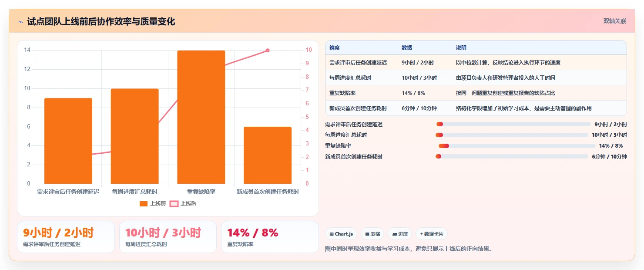Click progress bar for 每周进度汇总耗时
The width and height of the screenshot is (644, 270).
pos(512,135)
